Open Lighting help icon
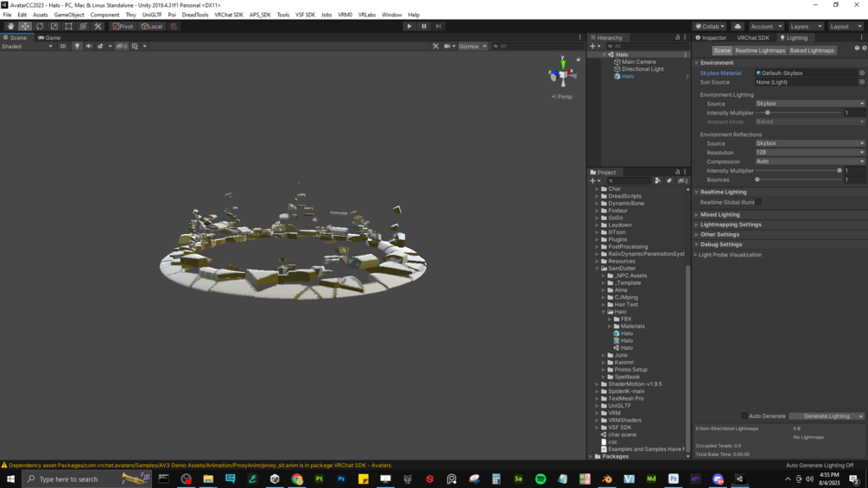Screen dimensions: 868x488 [857, 48]
